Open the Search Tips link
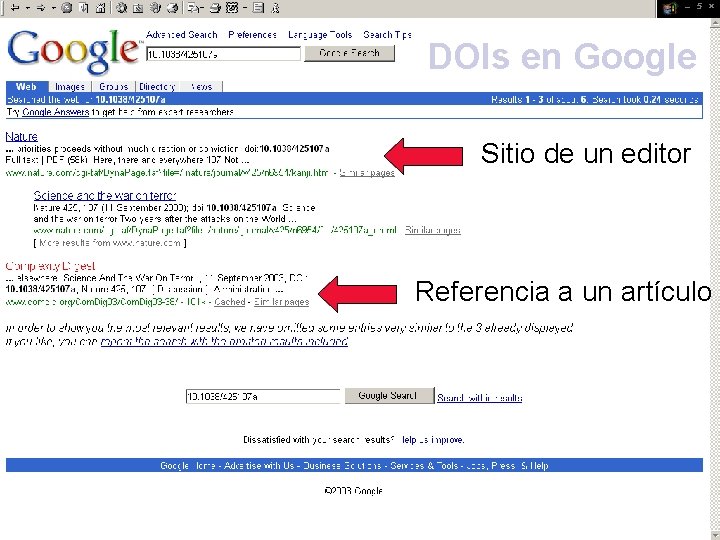Screen dimensions: 720x540 click(x=388, y=35)
